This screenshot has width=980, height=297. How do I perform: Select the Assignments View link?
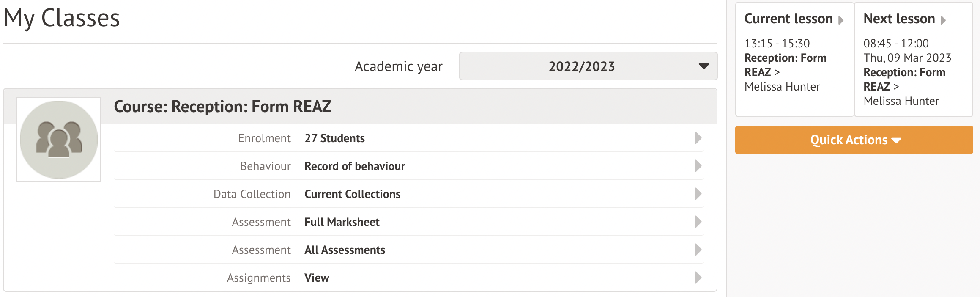pos(317,278)
